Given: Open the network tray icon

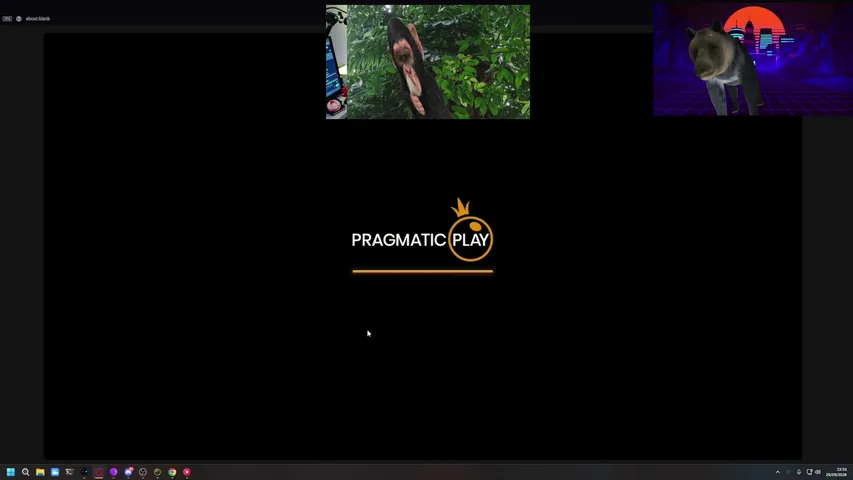Looking at the screenshot, I should point(809,472).
